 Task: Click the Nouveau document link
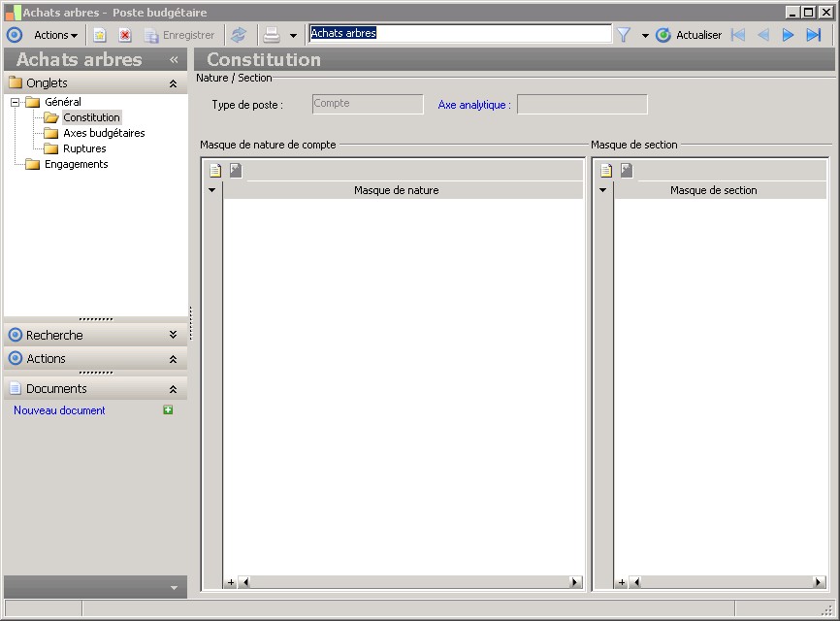[x=59, y=410]
